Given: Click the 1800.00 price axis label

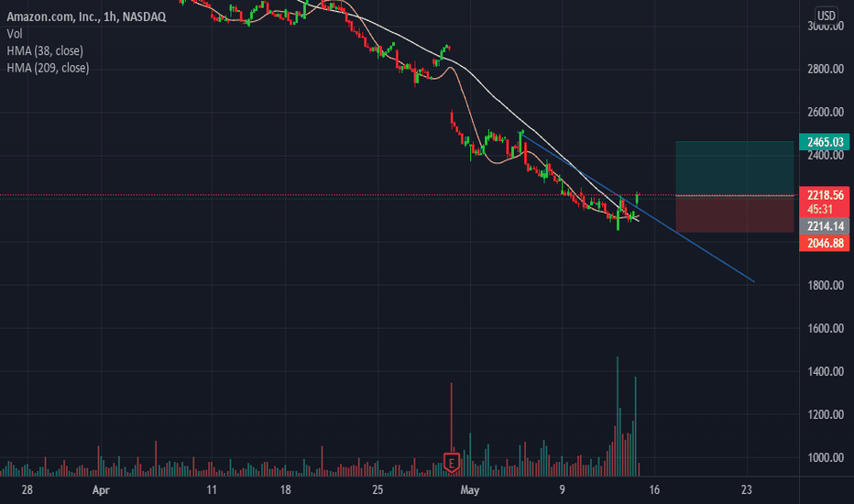Looking at the screenshot, I should coord(825,286).
